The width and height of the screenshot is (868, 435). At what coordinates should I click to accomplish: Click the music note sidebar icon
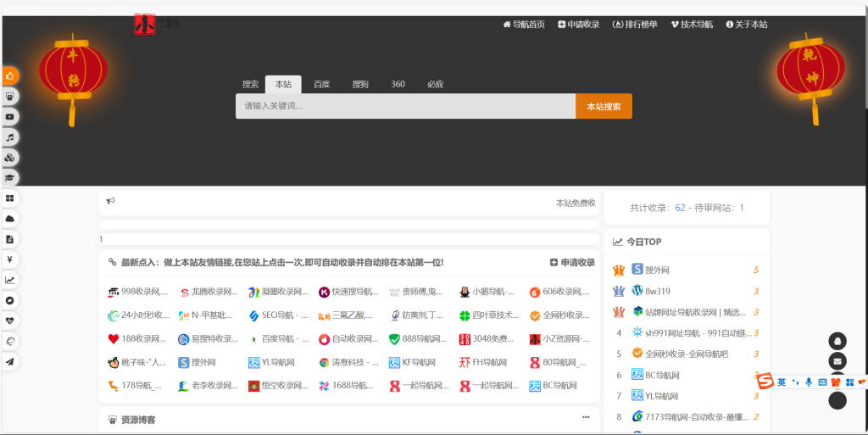(x=10, y=137)
